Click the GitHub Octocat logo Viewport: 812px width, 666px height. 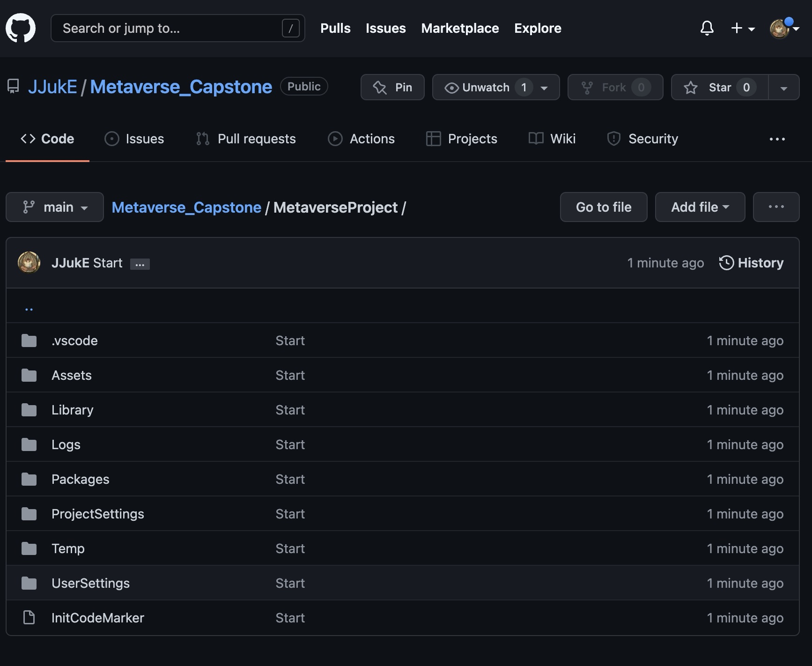click(x=21, y=28)
